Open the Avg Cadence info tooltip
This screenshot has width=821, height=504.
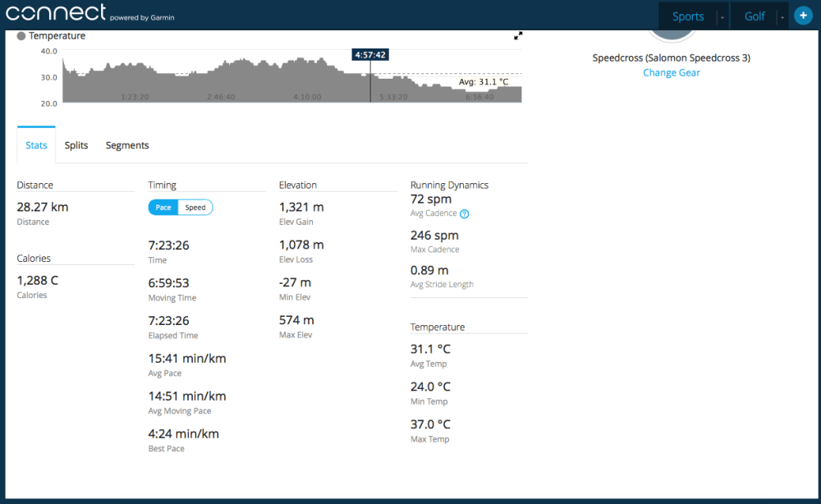[x=463, y=213]
